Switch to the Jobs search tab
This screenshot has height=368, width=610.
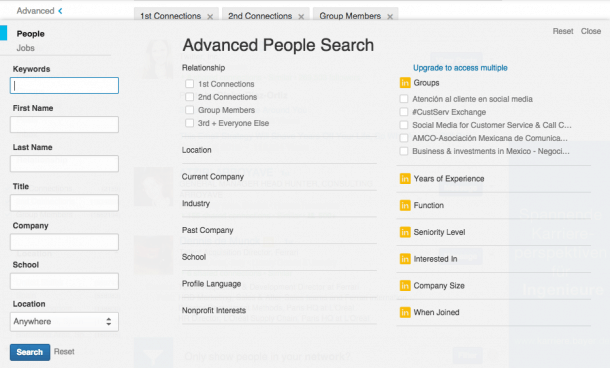[25, 48]
